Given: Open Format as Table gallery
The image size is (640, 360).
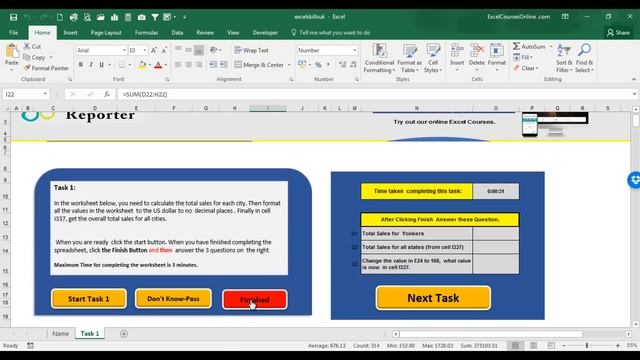Looking at the screenshot, I should pos(409,58).
